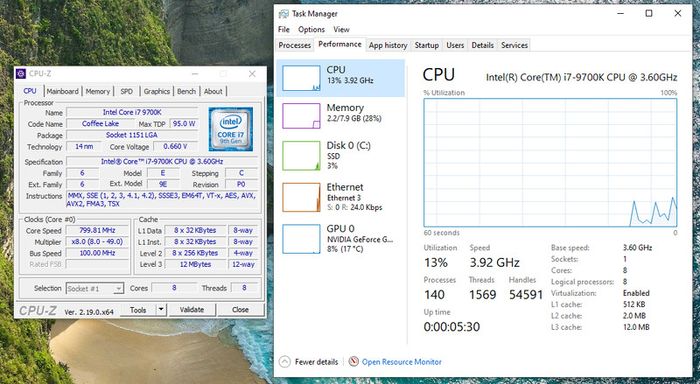Collapse view with Fewer details chevron icon

point(285,362)
